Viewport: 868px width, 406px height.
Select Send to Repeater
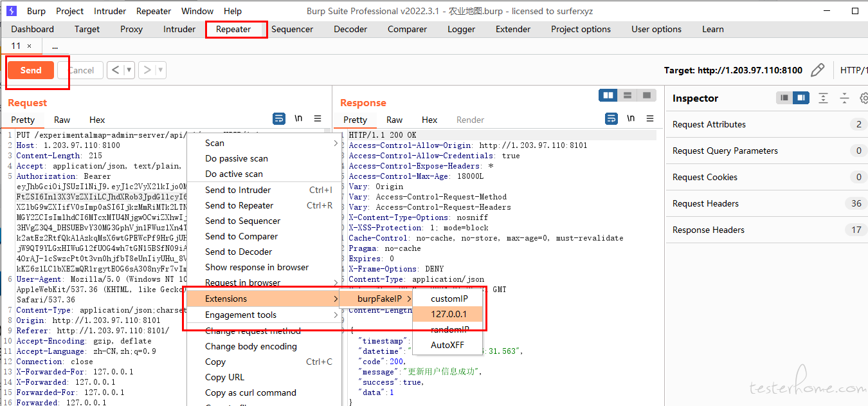[x=264, y=205]
